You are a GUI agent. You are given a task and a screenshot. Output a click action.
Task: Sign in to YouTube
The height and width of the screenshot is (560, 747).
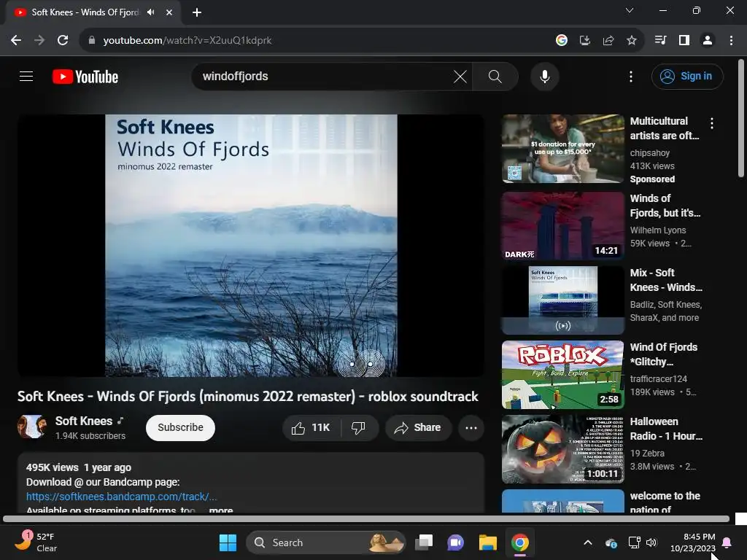(687, 76)
